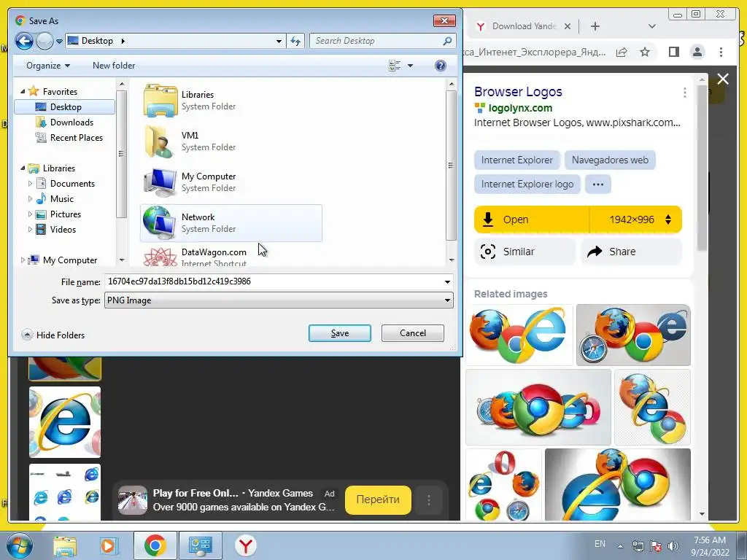Open Chrome three-dot menu
This screenshot has height=560, width=747.
tap(721, 52)
